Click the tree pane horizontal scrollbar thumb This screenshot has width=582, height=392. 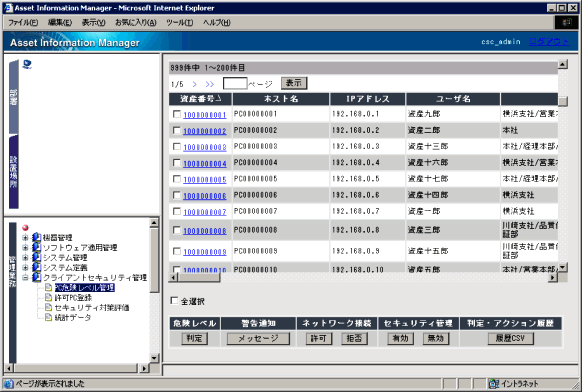click(x=75, y=368)
